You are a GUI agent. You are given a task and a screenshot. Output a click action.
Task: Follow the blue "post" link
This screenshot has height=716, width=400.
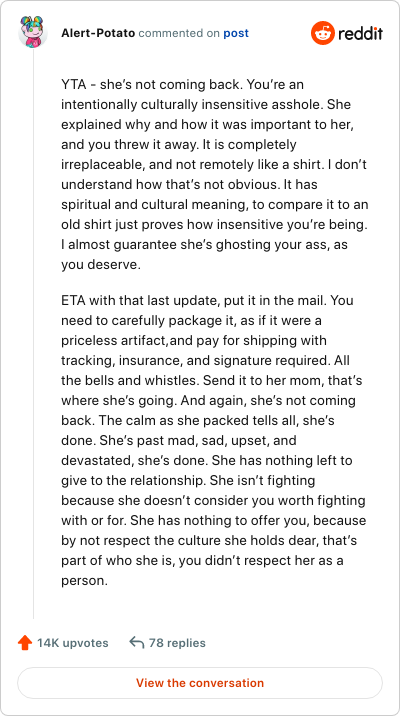(x=236, y=34)
